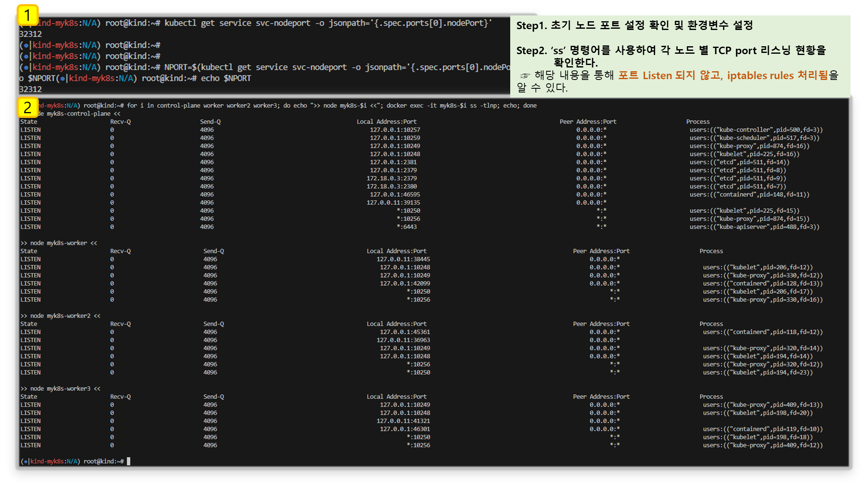Click the first kubectl get service command
Viewport: 868px width, 489px height.
328,23
